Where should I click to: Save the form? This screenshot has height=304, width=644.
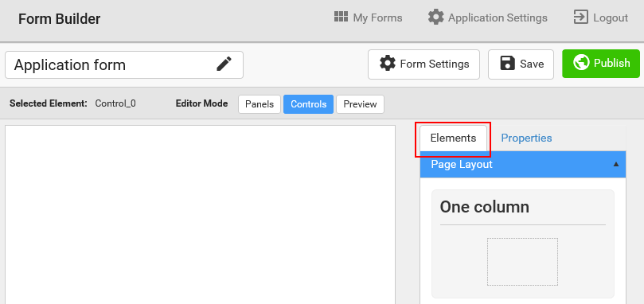pyautogui.click(x=521, y=64)
